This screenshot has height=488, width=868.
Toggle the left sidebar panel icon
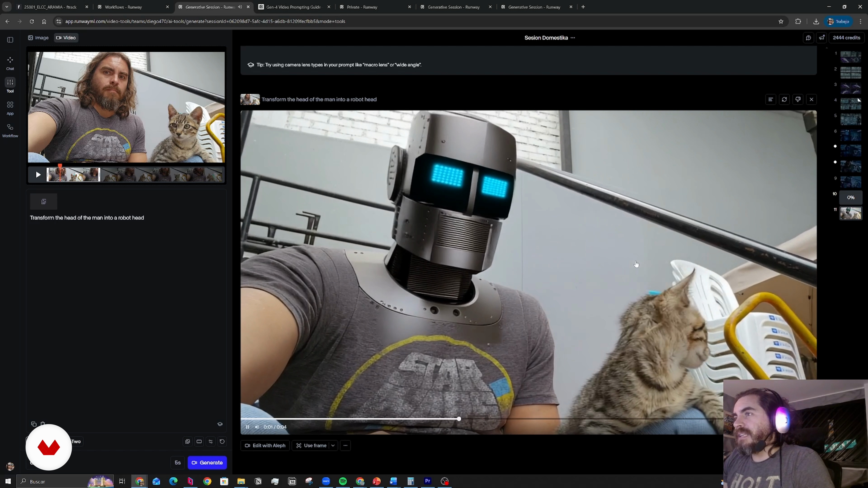pos(10,40)
